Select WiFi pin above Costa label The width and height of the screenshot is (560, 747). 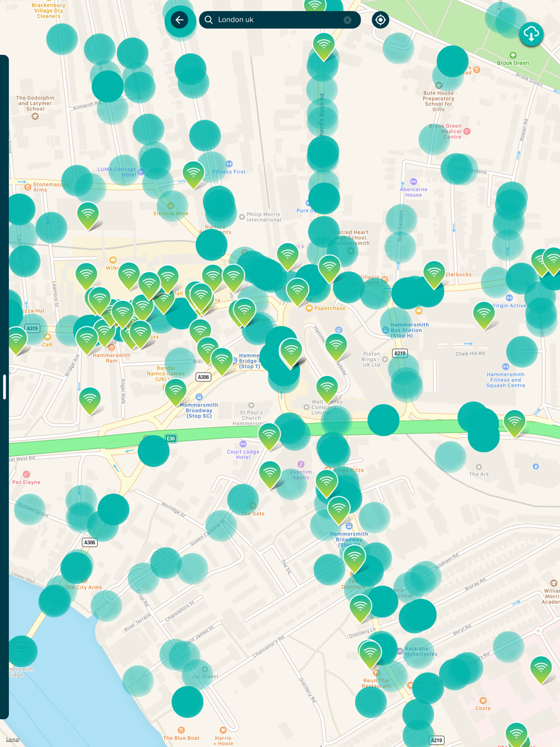click(541, 668)
